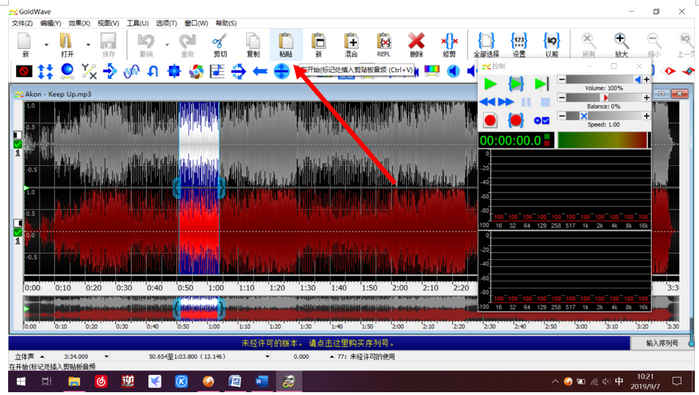Viewport: 699px width, 395px height.
Task: Click the blue U-turn reverse effect icon
Action: (153, 71)
